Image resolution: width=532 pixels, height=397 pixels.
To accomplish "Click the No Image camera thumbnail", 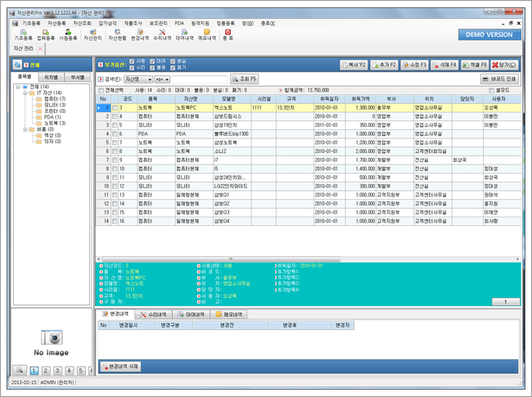I will coord(52,337).
